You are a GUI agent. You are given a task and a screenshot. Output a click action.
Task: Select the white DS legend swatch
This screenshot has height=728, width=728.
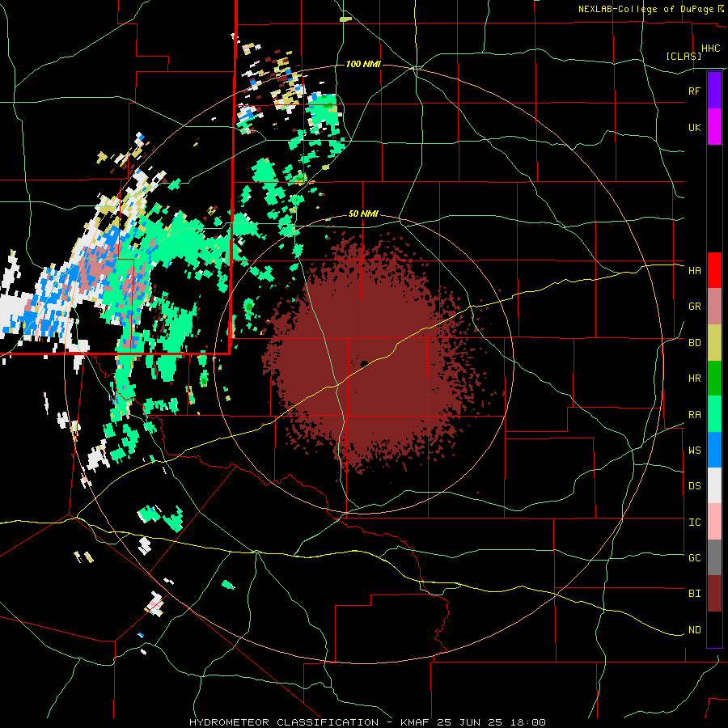pyautogui.click(x=714, y=485)
